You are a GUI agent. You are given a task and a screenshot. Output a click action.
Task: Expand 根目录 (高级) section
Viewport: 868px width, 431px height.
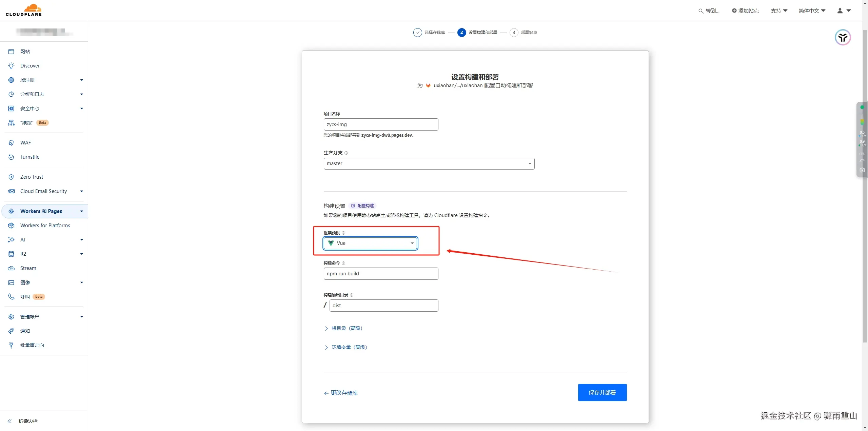coord(347,328)
